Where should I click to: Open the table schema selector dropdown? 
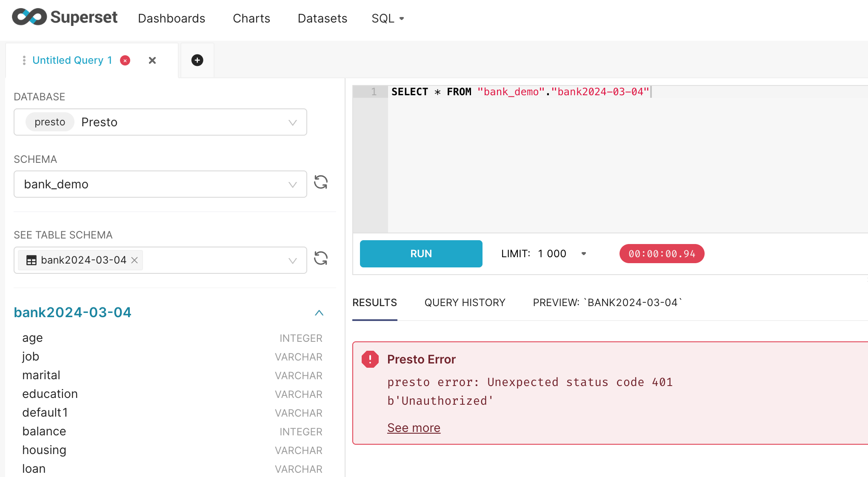[x=160, y=260]
